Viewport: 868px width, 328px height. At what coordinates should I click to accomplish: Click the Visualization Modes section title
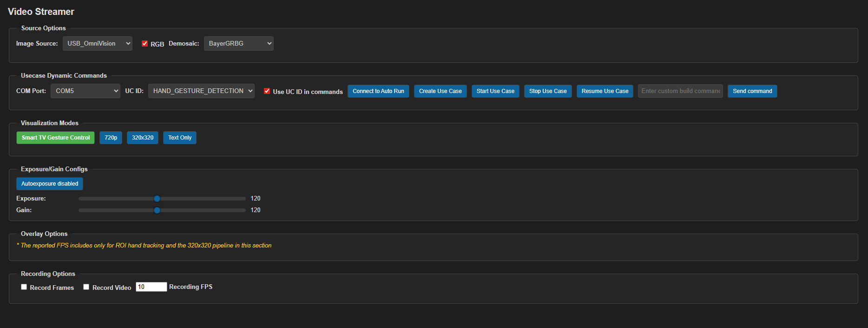click(50, 123)
